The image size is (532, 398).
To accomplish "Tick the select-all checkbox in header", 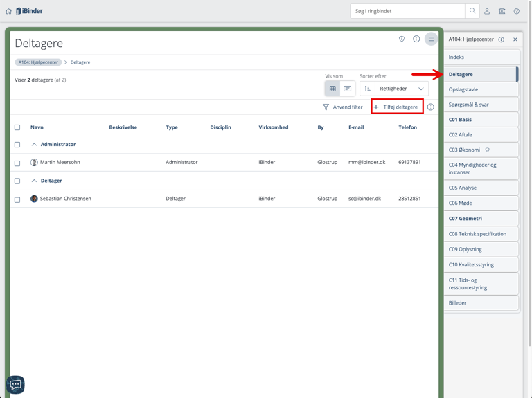I will point(17,127).
